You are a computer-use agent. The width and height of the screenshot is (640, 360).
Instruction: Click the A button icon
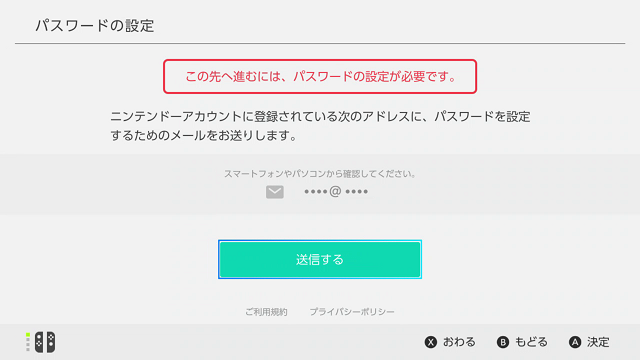[575, 342]
